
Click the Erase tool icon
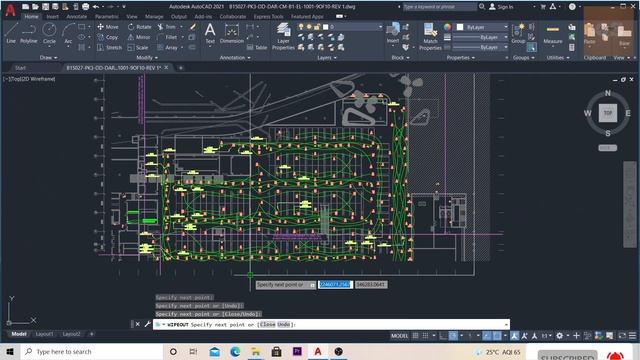pyautogui.click(x=192, y=27)
